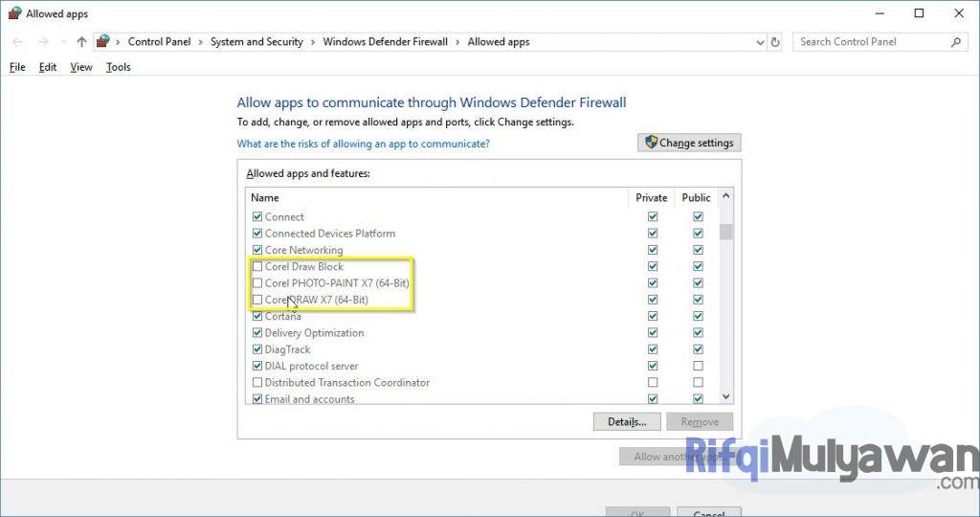Uncheck the Delivery Optimization name checkbox
The image size is (980, 517).
pyautogui.click(x=256, y=333)
